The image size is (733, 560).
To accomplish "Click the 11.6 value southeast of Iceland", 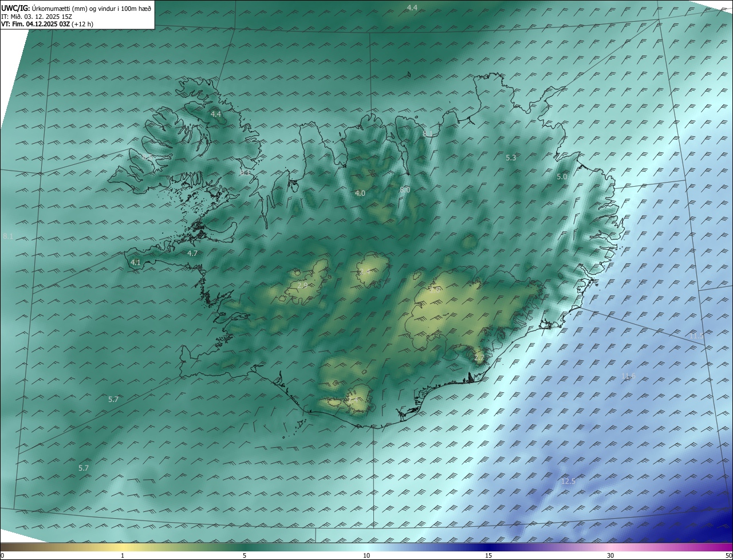I will pyautogui.click(x=628, y=376).
